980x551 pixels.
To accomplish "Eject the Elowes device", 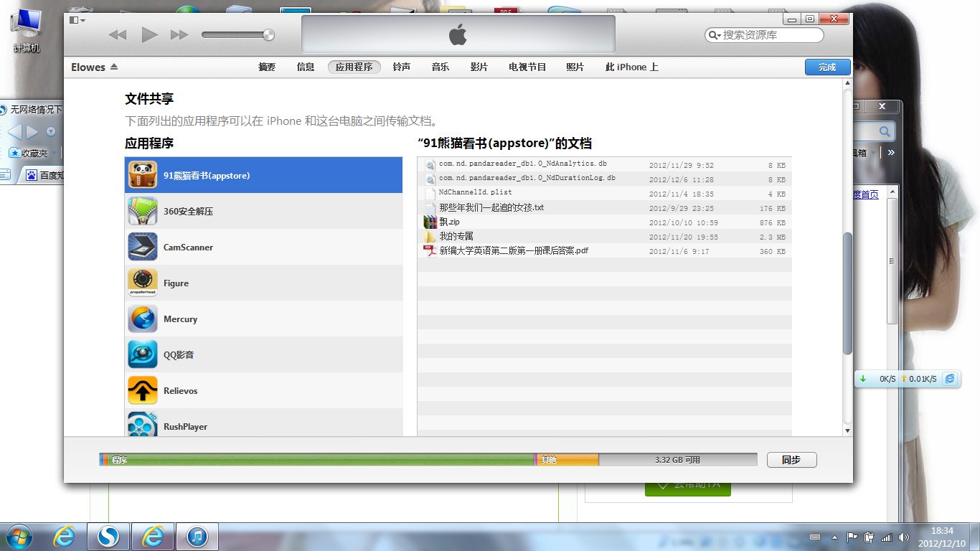I will coord(114,67).
